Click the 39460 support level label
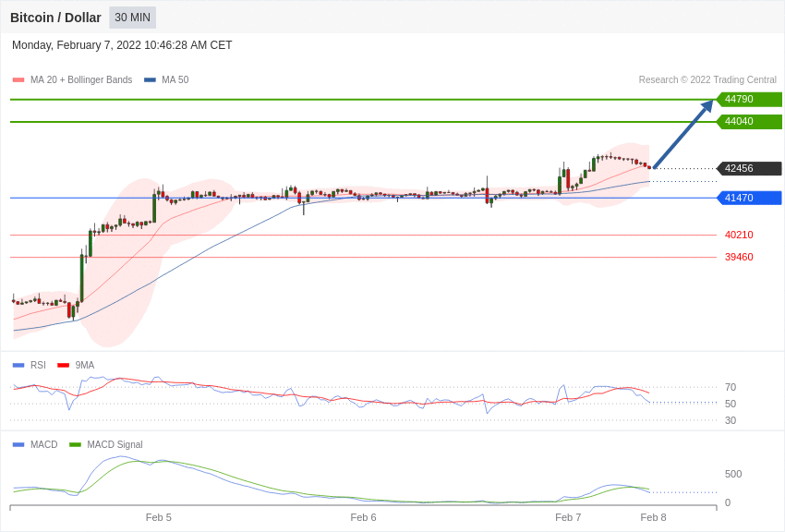The width and height of the screenshot is (785, 532). (739, 257)
